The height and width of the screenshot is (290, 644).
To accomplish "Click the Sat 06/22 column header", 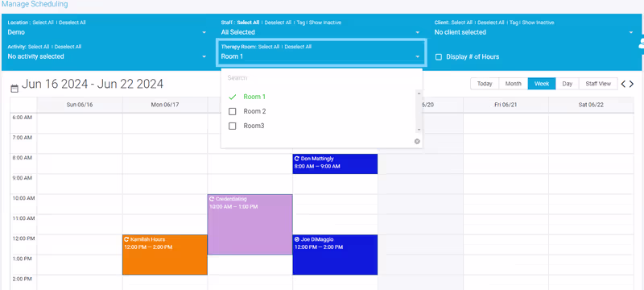I will click(591, 105).
